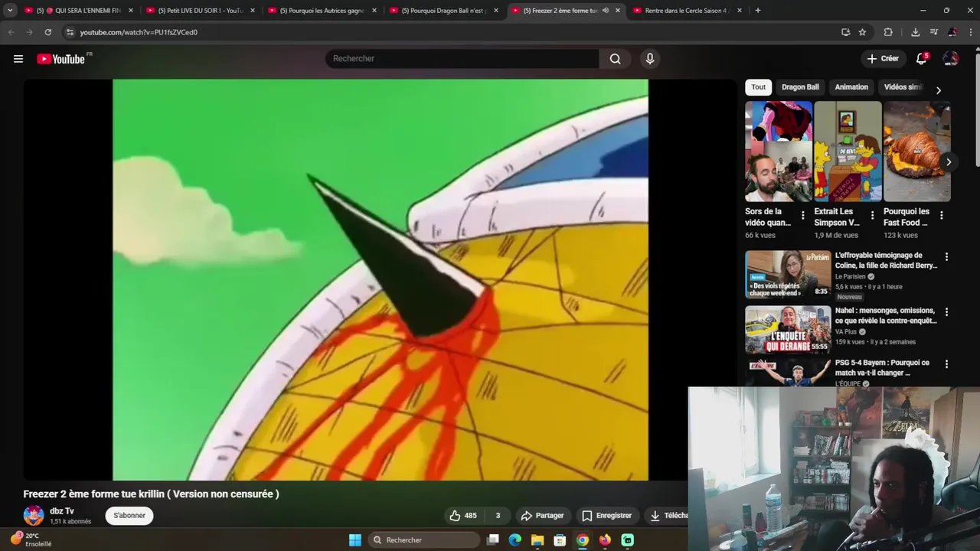
Task: Open options for the Le Parisien video
Action: (x=946, y=257)
